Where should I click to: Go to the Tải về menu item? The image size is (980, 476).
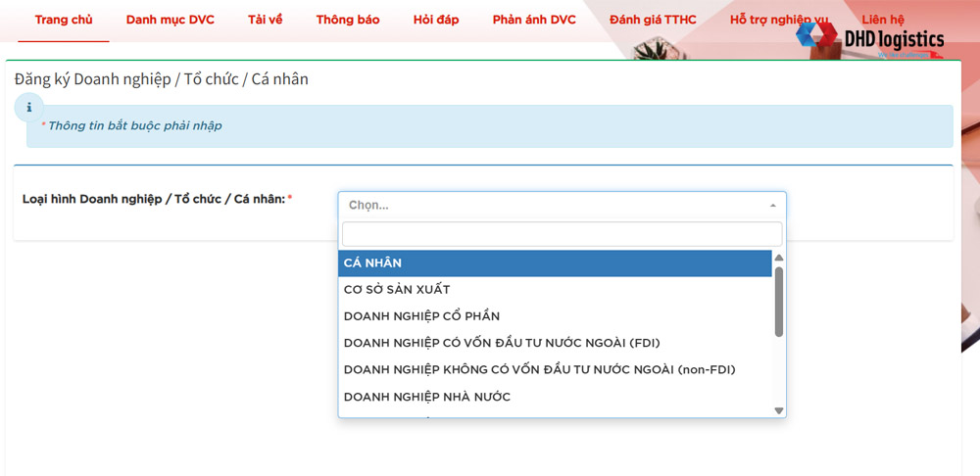tap(265, 20)
